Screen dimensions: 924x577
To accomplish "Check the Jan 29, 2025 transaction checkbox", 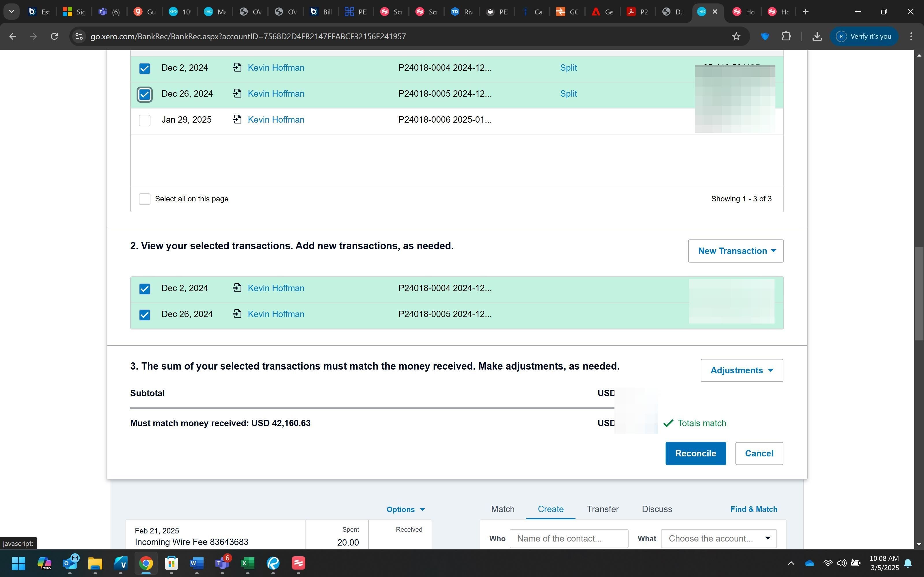I will (144, 120).
